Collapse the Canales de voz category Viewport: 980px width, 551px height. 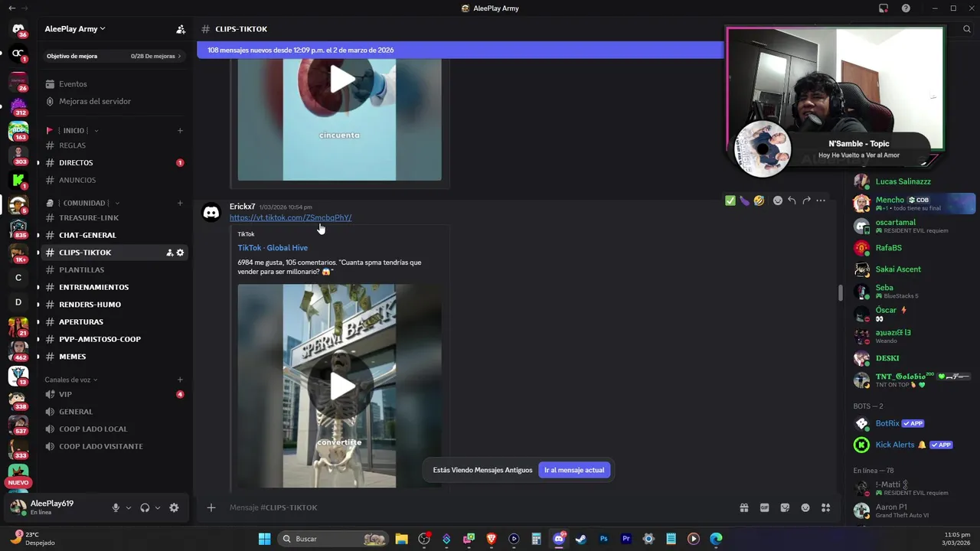click(x=71, y=380)
